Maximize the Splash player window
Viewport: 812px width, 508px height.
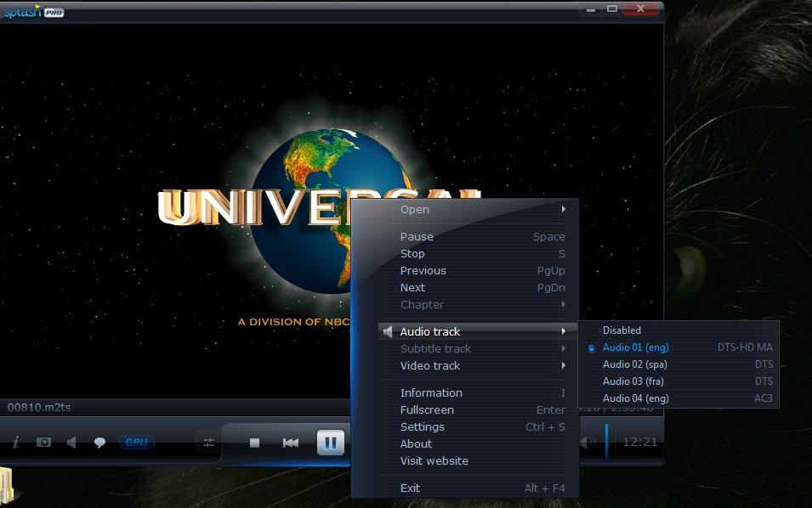(x=612, y=8)
